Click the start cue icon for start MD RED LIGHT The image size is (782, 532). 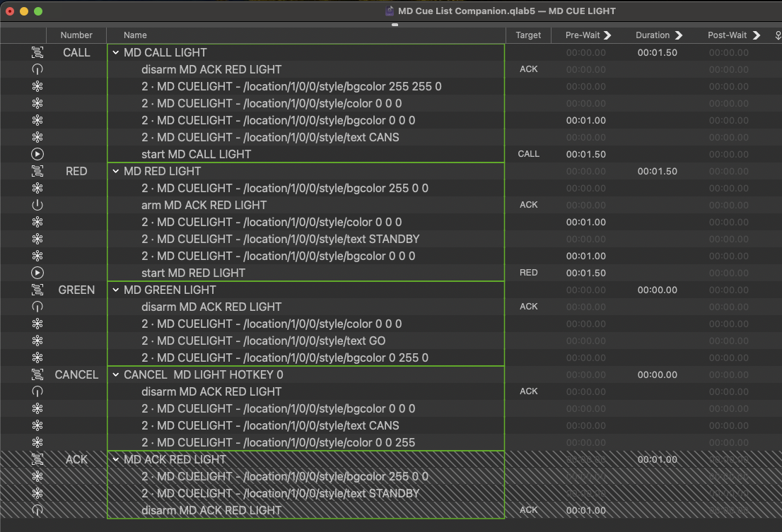37,273
